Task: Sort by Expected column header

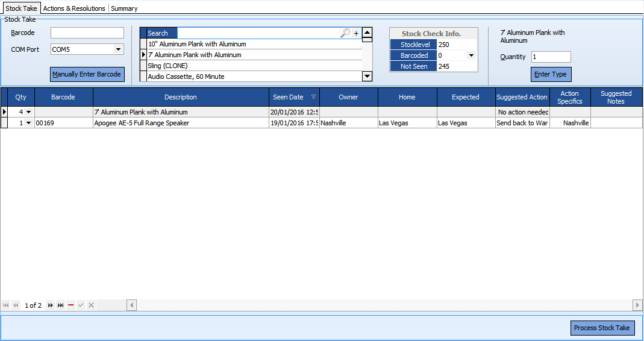Action: tap(466, 97)
